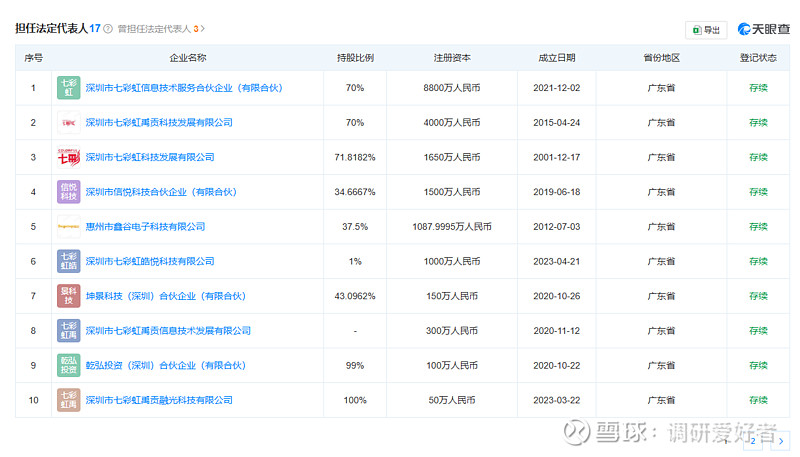This screenshot has width=800, height=457.
Task: Select the date 2012-07-03
Action: click(557, 226)
